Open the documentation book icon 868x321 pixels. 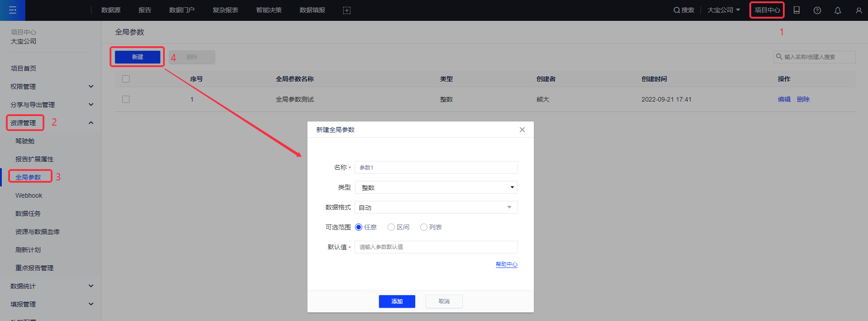click(x=796, y=10)
